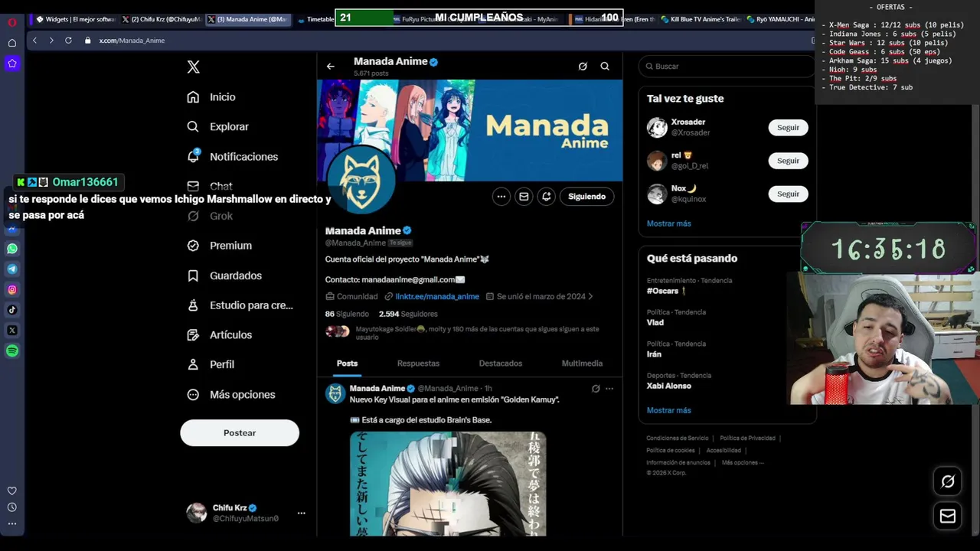Open Guardados bookmarks
Image resolution: width=980 pixels, height=551 pixels.
pos(224,275)
